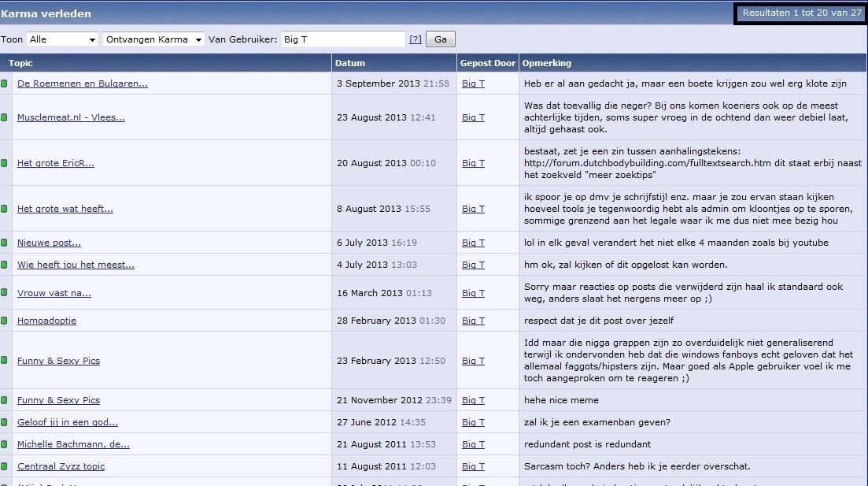Click green karma icon beside Centraal Zyzz topic

(x=4, y=466)
